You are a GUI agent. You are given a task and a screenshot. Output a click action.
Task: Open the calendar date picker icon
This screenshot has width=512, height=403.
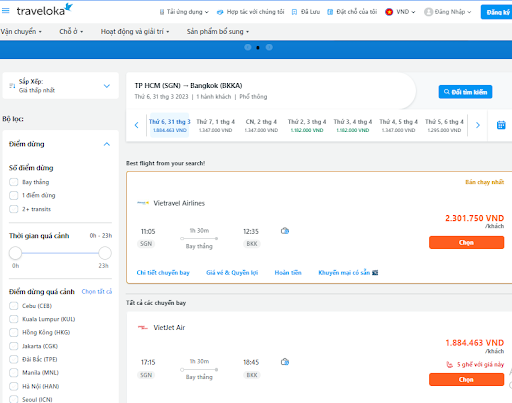[x=501, y=125]
